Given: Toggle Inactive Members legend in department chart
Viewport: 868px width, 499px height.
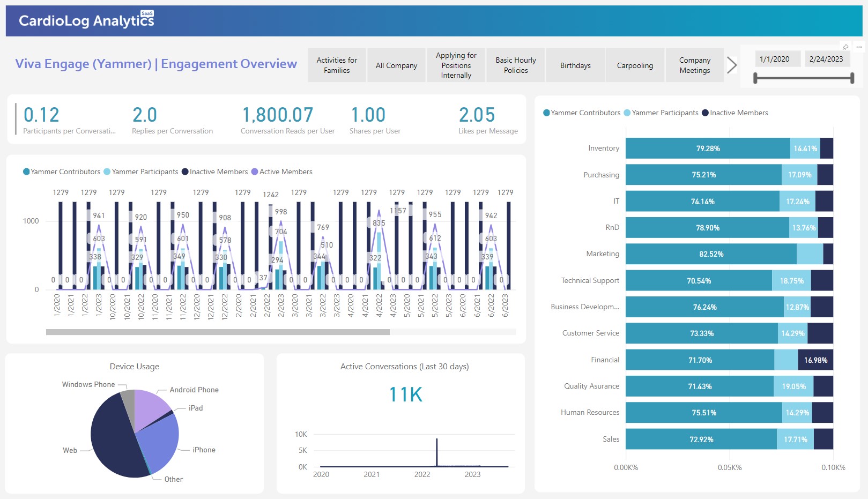Looking at the screenshot, I should (x=735, y=113).
